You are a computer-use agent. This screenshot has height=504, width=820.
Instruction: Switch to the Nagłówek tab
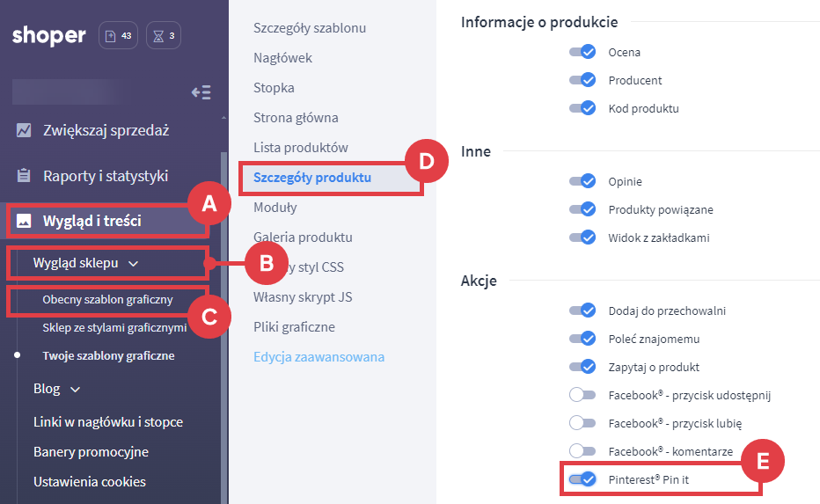click(282, 58)
